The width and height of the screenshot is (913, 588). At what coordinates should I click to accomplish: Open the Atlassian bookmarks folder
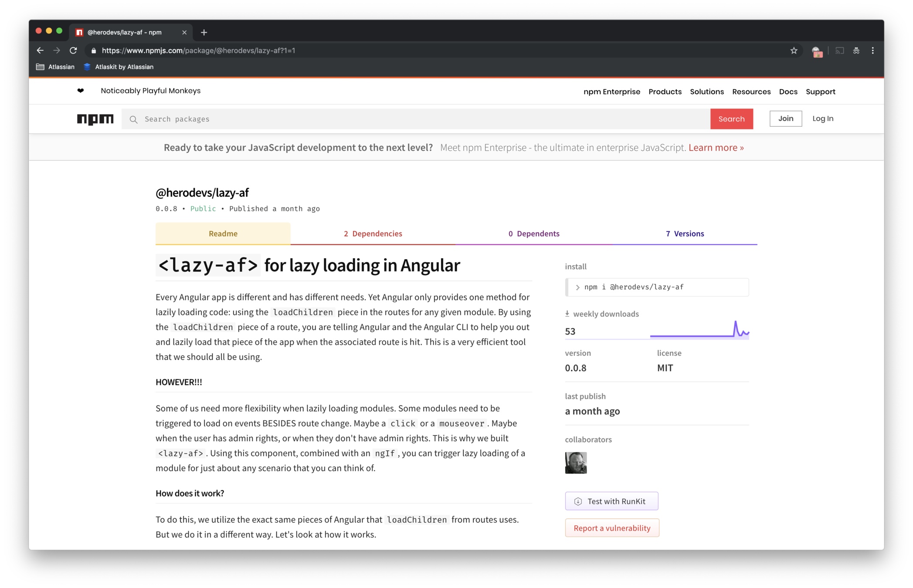pos(55,67)
